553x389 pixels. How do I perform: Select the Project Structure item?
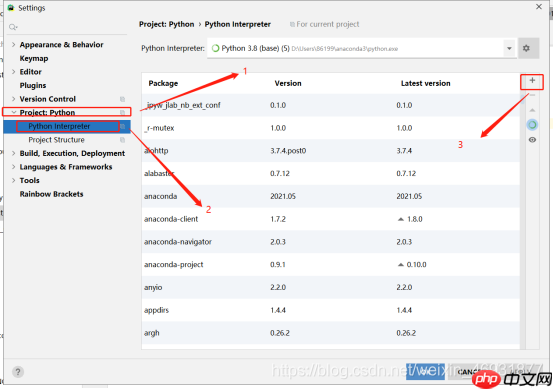56,140
